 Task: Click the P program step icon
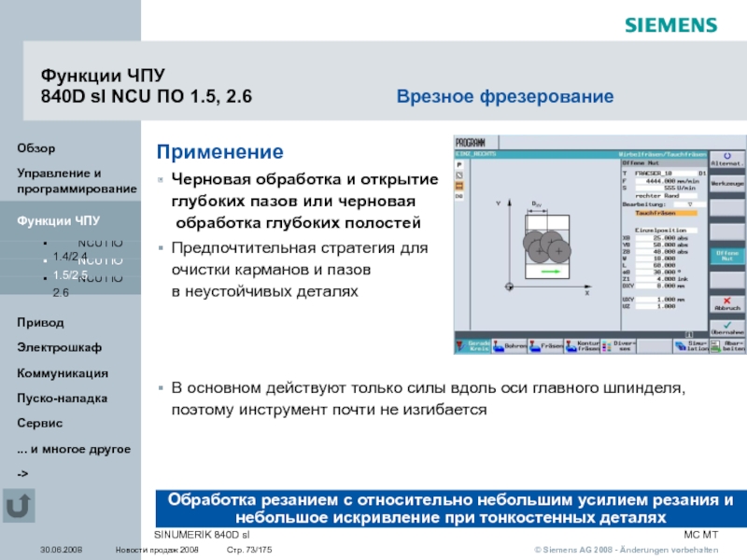click(x=459, y=165)
